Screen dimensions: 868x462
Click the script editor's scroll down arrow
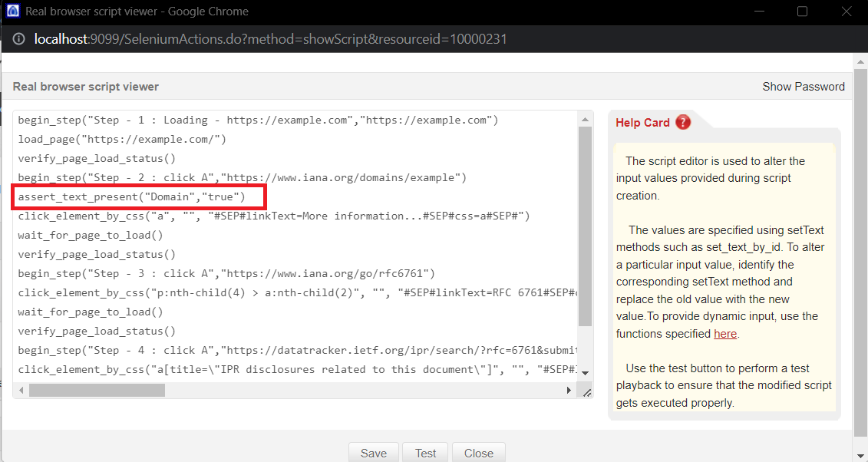pyautogui.click(x=586, y=373)
